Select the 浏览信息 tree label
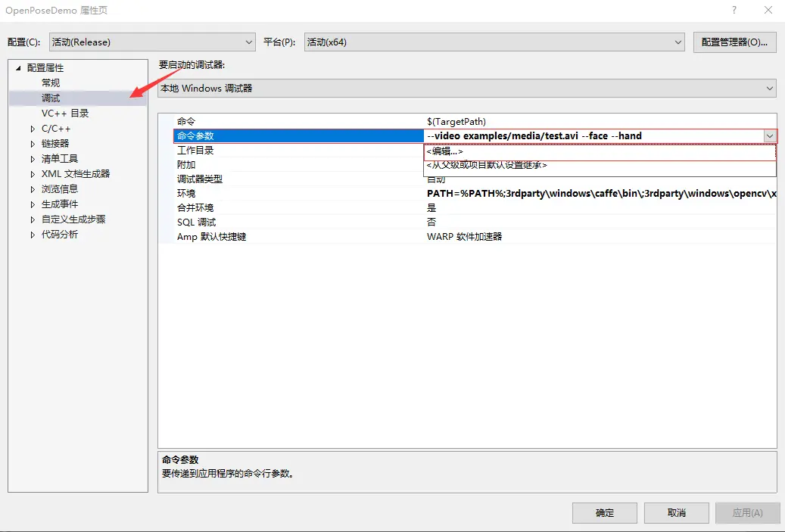 tap(60, 188)
